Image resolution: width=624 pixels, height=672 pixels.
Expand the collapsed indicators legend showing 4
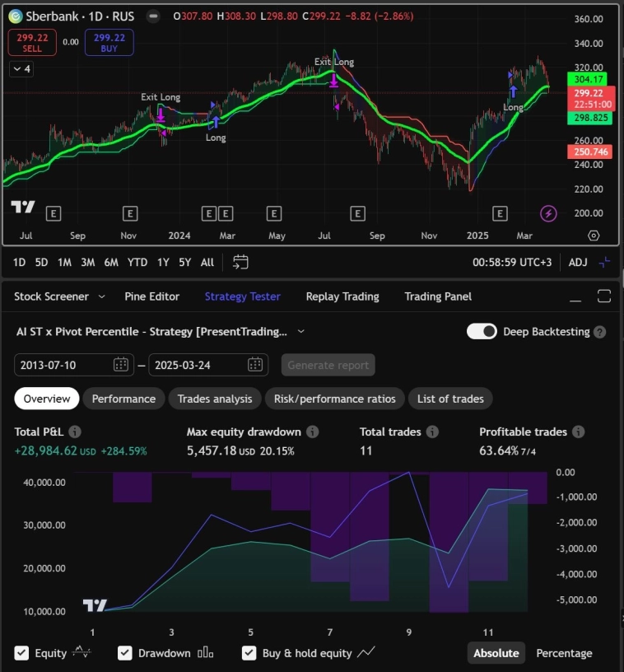(x=21, y=69)
